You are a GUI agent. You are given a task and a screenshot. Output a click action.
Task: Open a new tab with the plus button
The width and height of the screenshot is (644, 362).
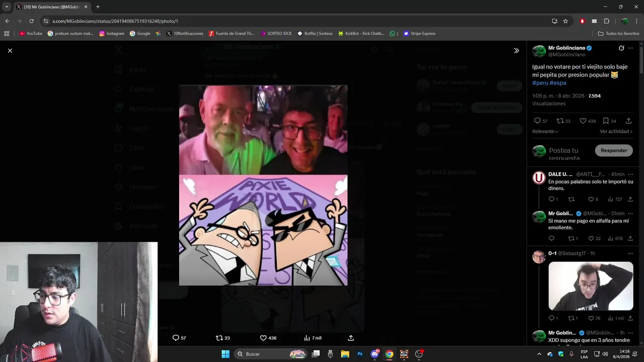pyautogui.click(x=98, y=7)
